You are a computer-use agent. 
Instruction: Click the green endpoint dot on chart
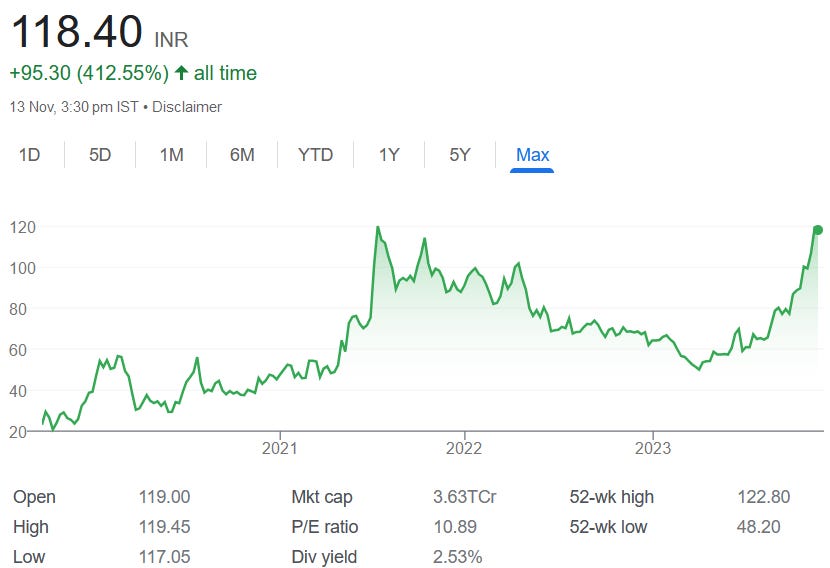pyautogui.click(x=818, y=230)
